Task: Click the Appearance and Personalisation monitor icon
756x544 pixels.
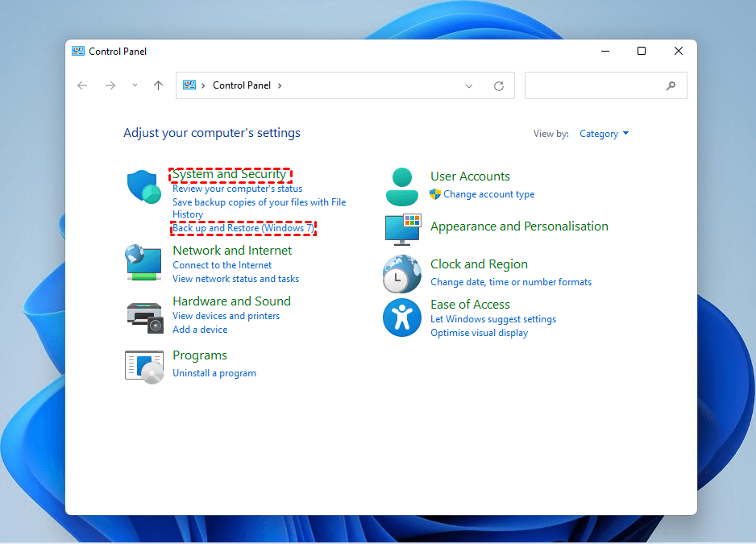Action: point(403,229)
